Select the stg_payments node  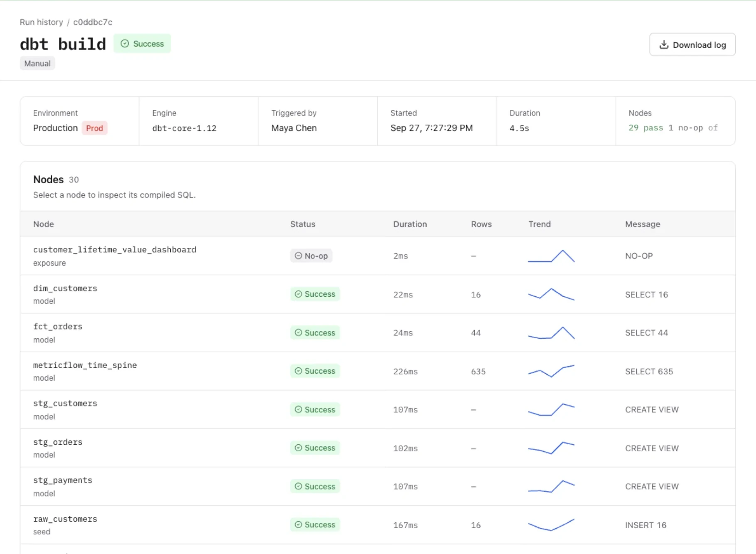coord(378,486)
